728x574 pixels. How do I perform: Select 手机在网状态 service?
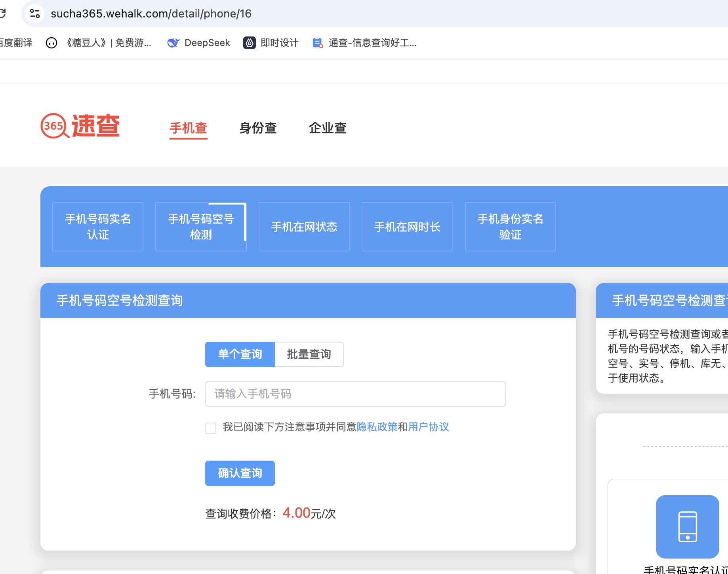click(304, 227)
